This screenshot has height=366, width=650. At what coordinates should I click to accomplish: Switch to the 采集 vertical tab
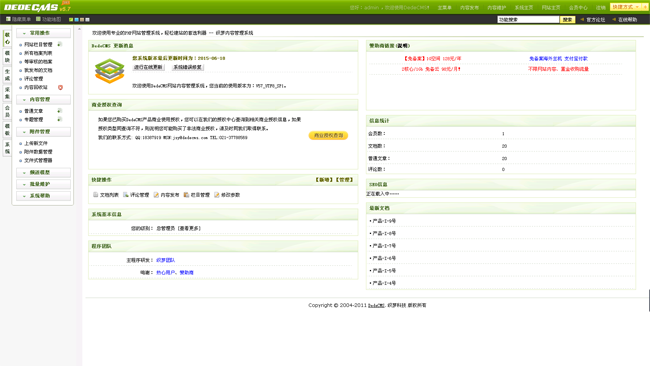point(7,93)
